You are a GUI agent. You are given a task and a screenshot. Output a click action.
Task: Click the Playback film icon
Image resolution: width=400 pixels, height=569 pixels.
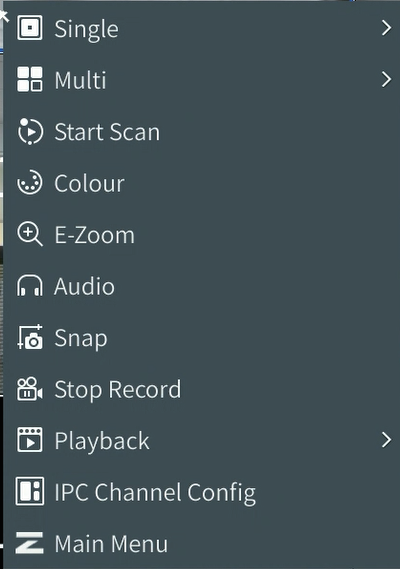pyautogui.click(x=30, y=440)
